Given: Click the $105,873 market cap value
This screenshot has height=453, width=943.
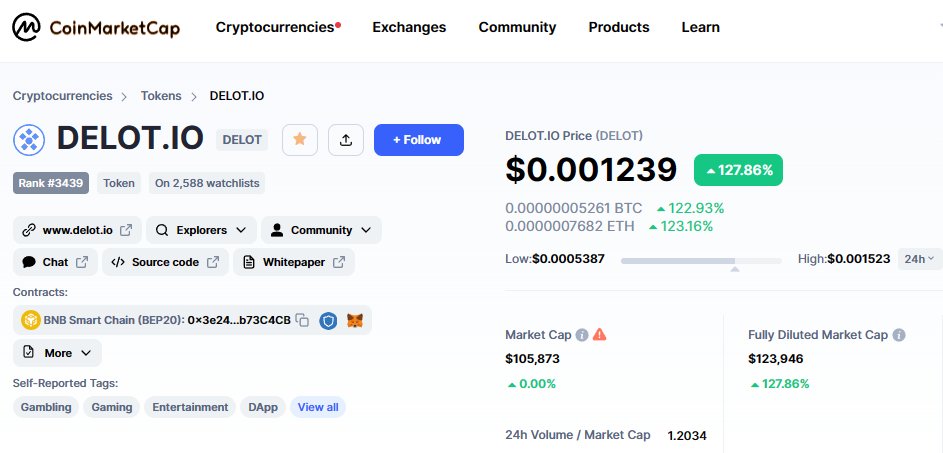Looking at the screenshot, I should click(532, 359).
